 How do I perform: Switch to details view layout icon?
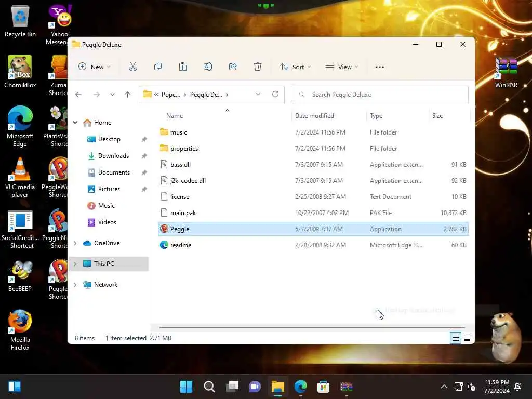coord(456,338)
